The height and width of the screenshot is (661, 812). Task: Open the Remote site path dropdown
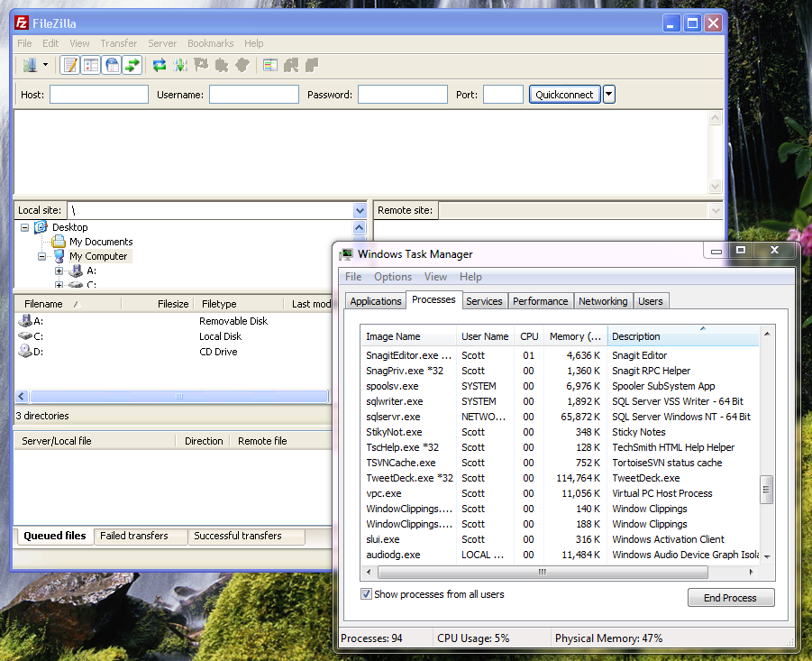pyautogui.click(x=716, y=210)
